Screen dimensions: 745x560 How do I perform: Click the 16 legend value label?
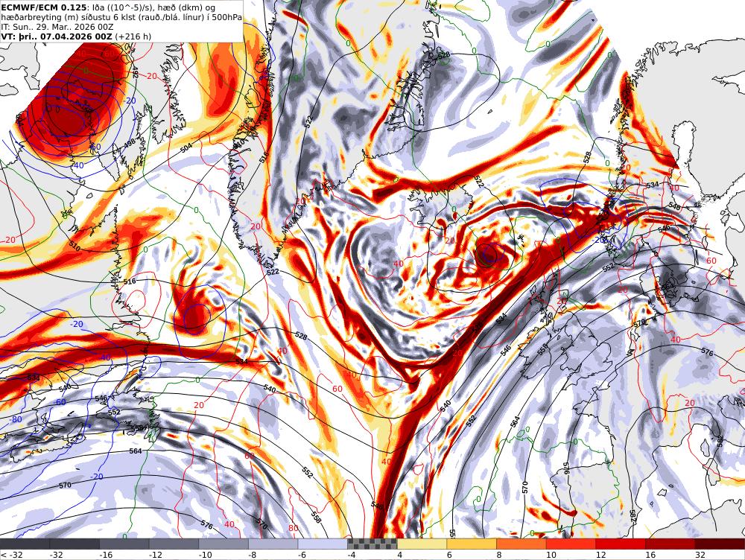pyautogui.click(x=650, y=555)
